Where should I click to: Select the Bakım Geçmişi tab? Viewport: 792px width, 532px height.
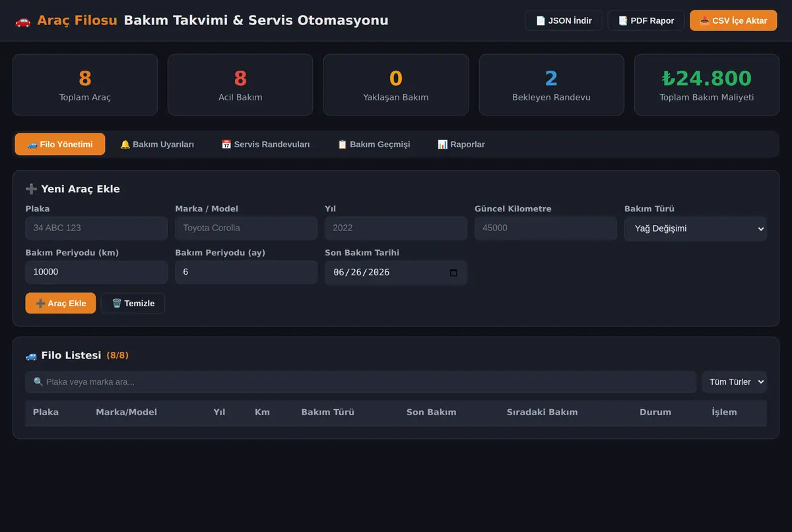click(374, 144)
